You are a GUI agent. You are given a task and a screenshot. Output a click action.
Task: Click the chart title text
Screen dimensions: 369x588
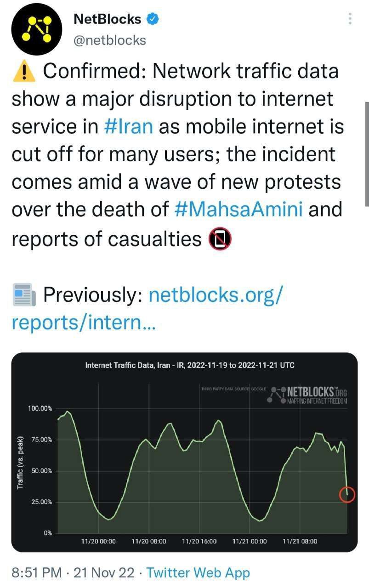[x=190, y=365]
